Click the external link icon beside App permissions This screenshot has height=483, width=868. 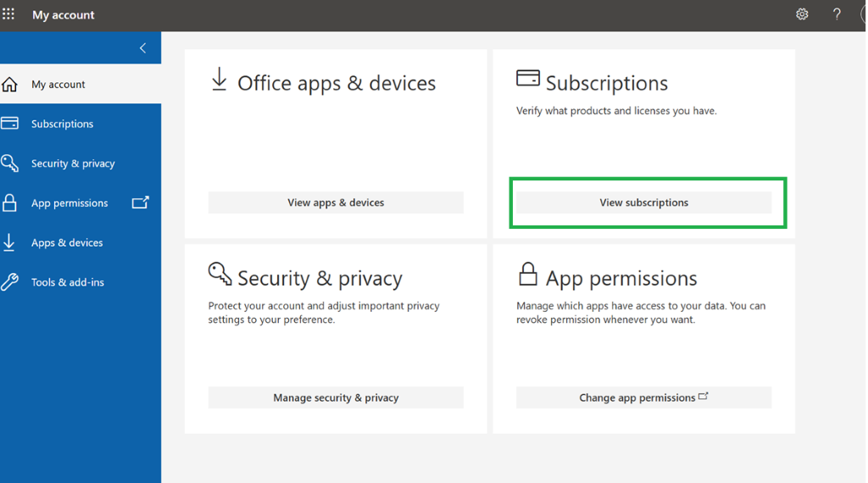click(x=140, y=203)
